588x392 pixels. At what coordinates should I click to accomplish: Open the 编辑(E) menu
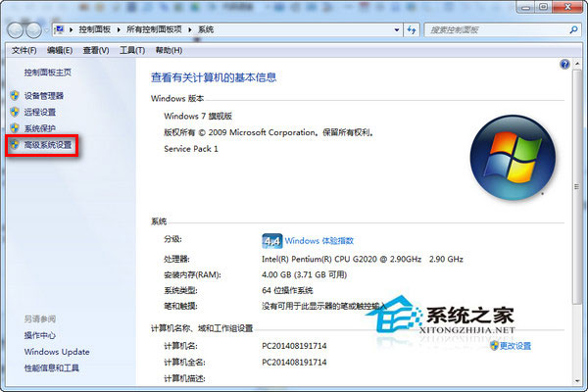[60, 50]
